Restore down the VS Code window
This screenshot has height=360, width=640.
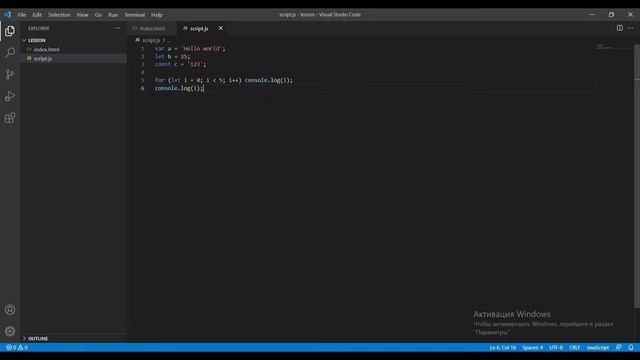click(611, 15)
